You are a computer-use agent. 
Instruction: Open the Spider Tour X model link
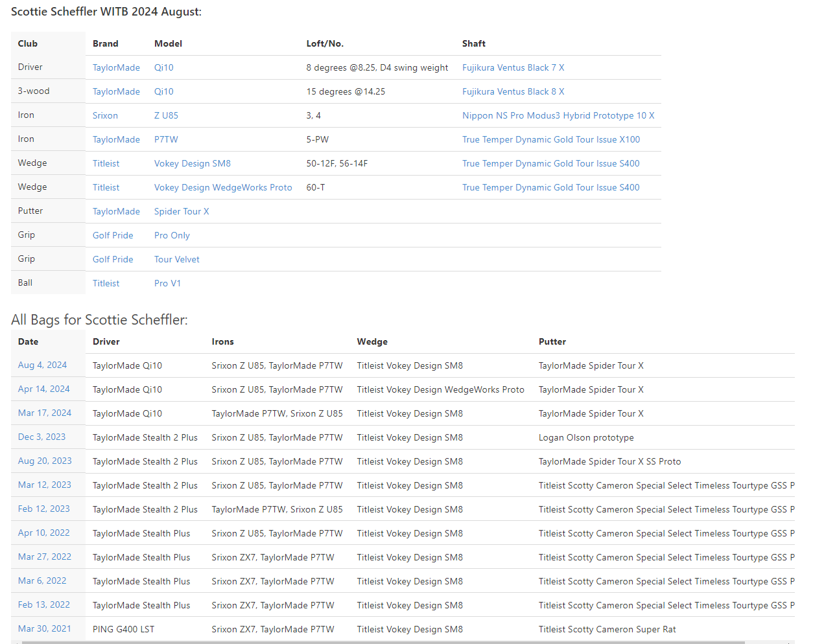182,211
